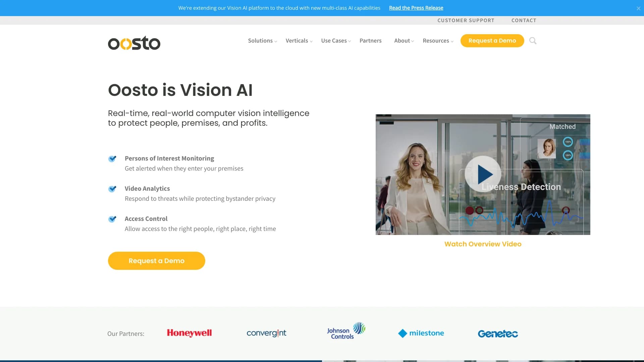The width and height of the screenshot is (644, 362).
Task: Click the checkmark beside Access Control
Action: click(x=112, y=219)
